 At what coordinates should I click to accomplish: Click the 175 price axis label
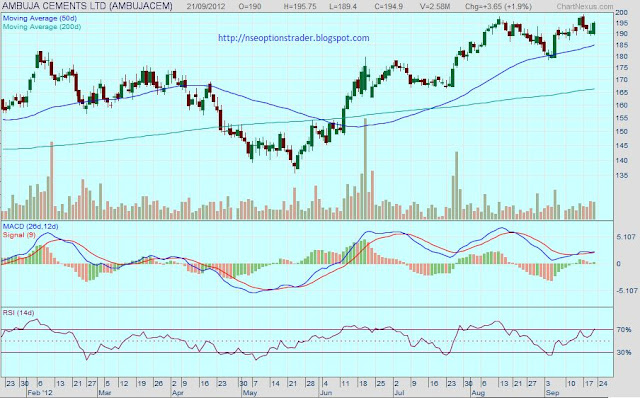pyautogui.click(x=621, y=68)
